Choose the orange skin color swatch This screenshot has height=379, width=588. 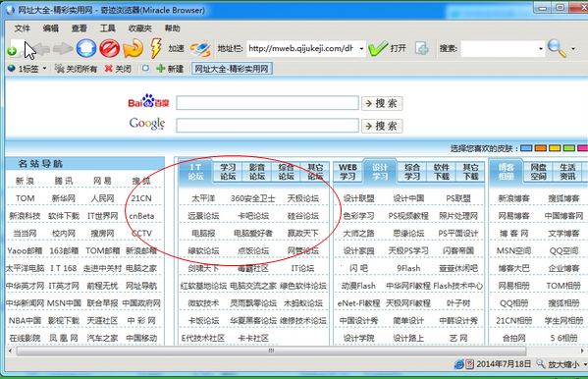coord(540,148)
